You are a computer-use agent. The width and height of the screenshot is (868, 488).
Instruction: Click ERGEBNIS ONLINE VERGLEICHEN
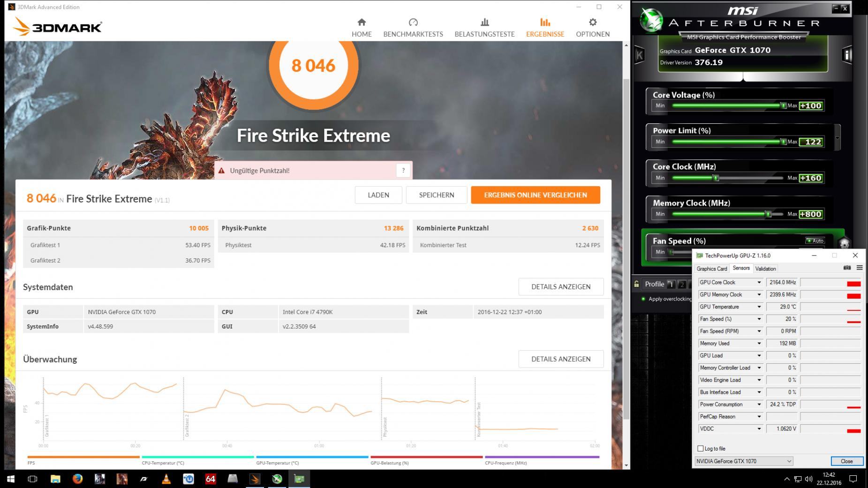[536, 195]
